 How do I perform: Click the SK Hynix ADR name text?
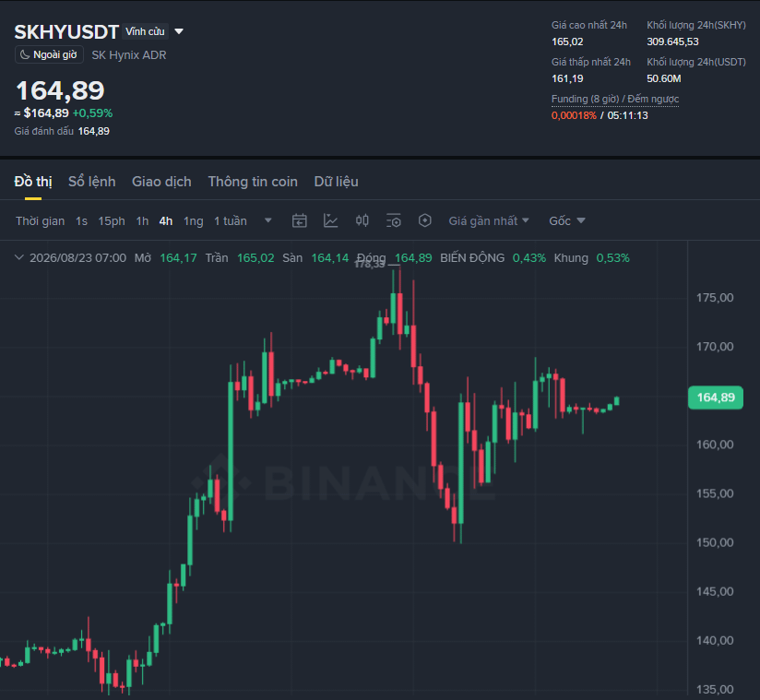[129, 54]
